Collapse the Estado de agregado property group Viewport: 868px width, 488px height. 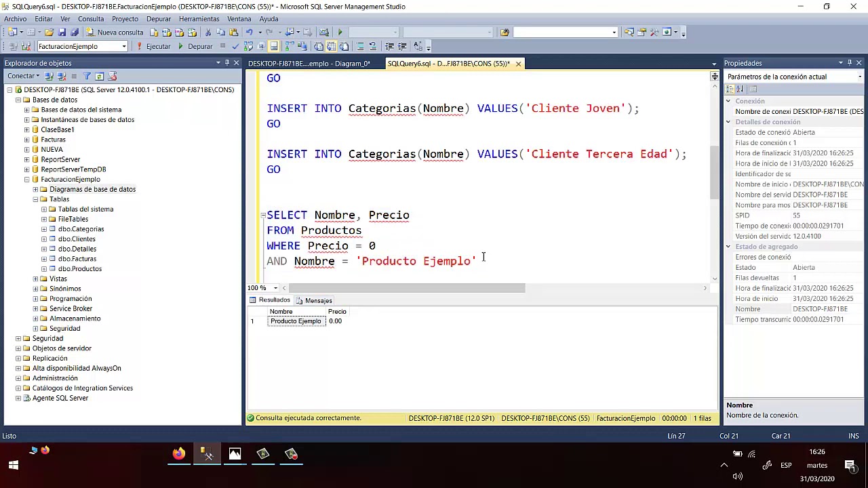click(x=728, y=247)
